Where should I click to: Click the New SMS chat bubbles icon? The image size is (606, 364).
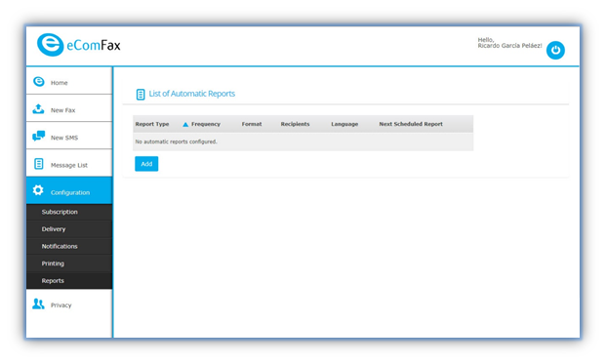coord(38,136)
